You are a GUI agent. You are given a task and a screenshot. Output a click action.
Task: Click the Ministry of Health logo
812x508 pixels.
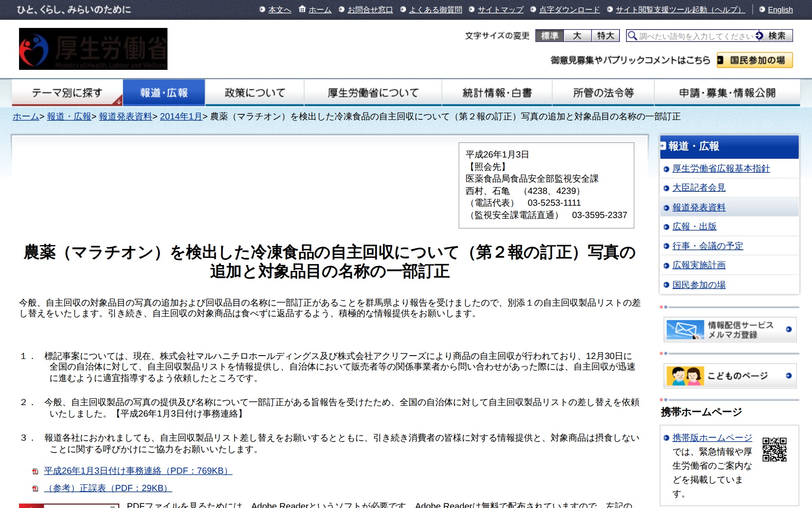pos(93,49)
